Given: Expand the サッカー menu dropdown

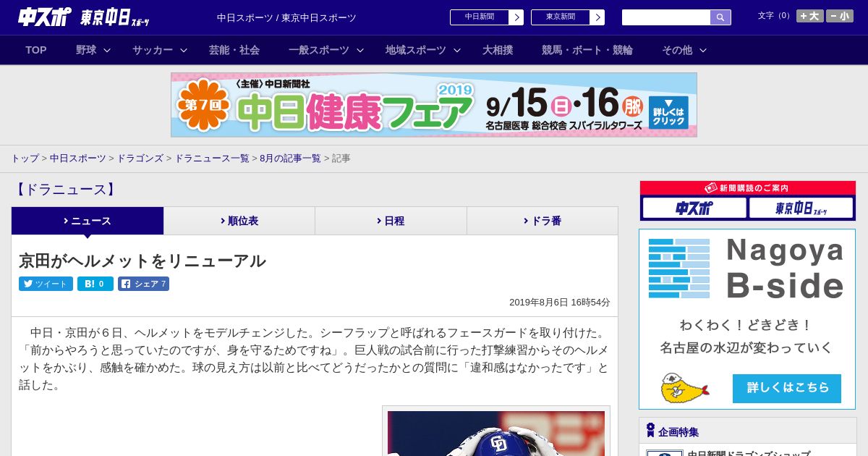Looking at the screenshot, I should [159, 50].
